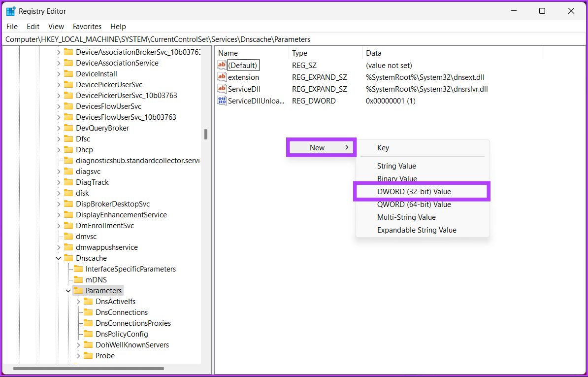Click the DnsConnections folder icon

(88, 312)
